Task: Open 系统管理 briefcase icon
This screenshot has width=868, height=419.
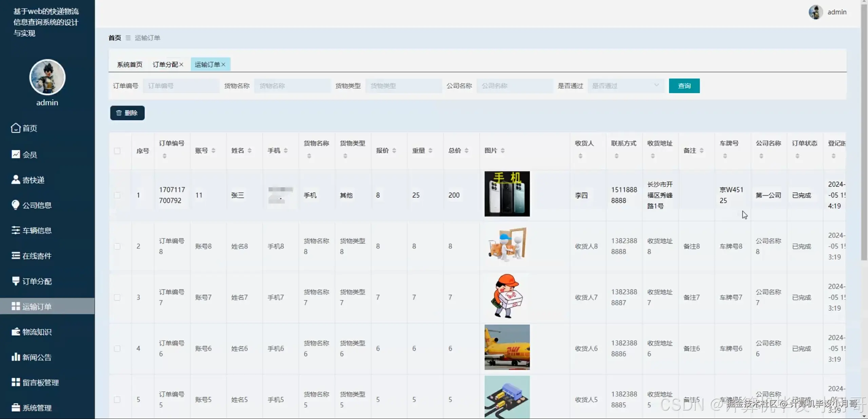Action: (x=16, y=407)
